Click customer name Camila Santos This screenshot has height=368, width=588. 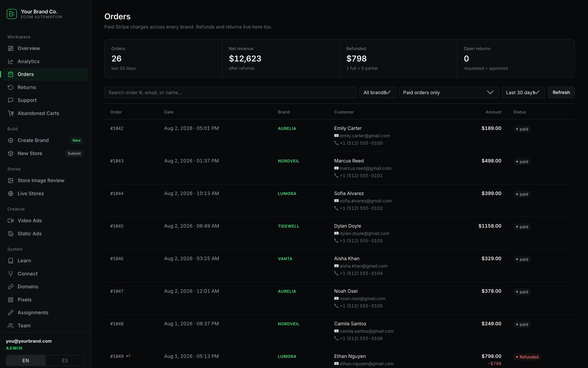click(350, 324)
